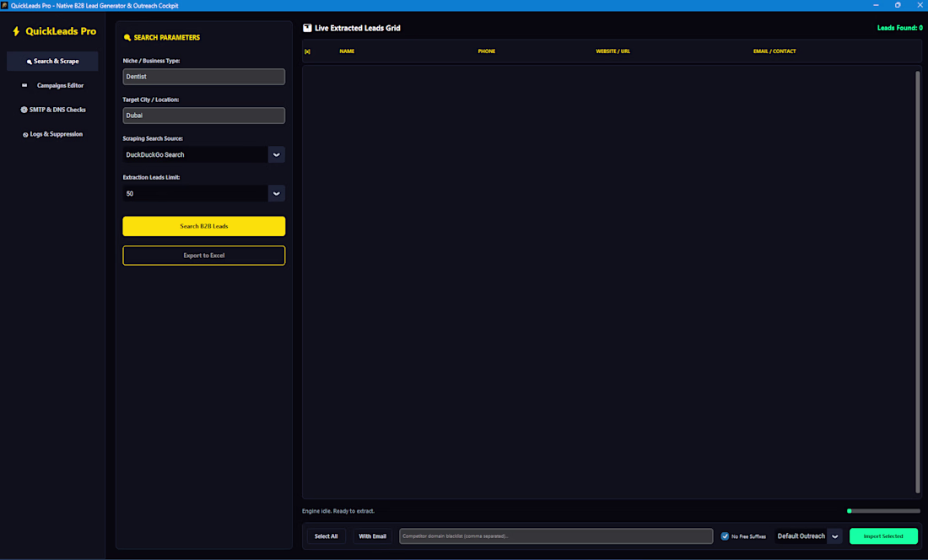Sort by the PHONE column header
Screen dimensions: 928x560
tap(487, 51)
